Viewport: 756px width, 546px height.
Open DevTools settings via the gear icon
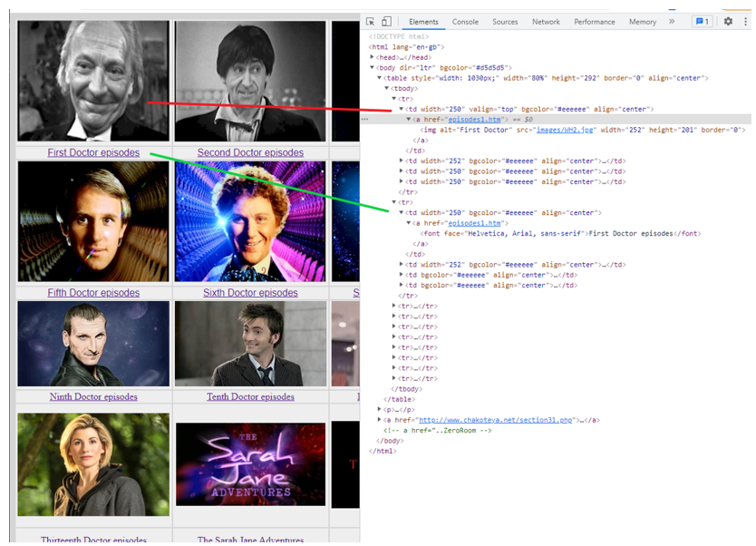(x=728, y=20)
